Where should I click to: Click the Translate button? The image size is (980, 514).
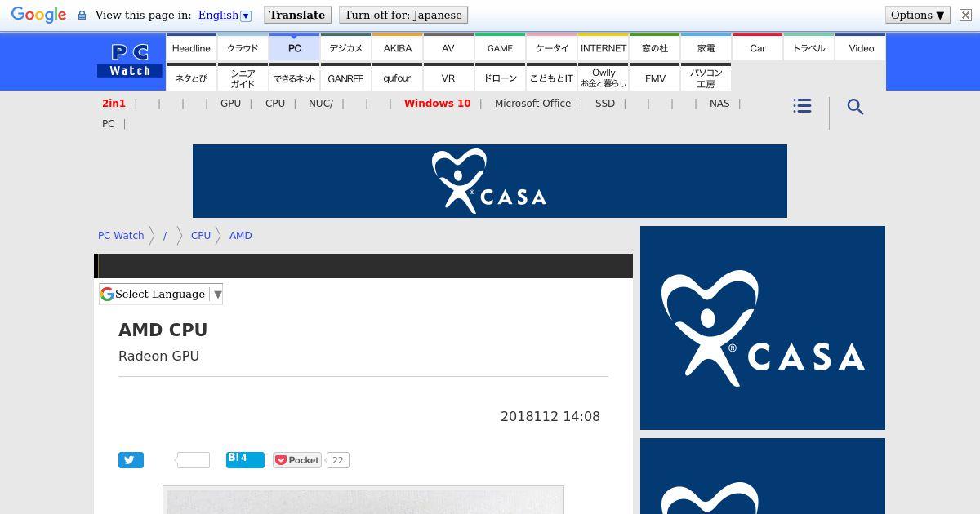pos(297,15)
